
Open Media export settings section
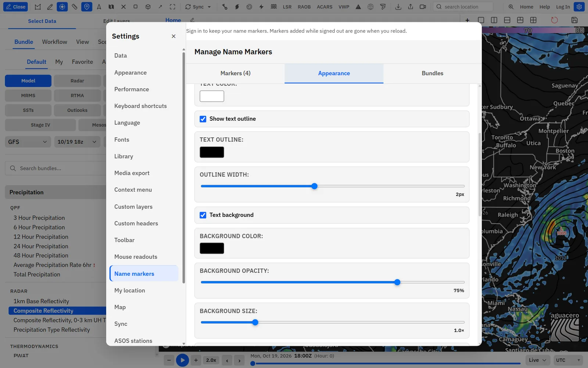click(x=132, y=173)
